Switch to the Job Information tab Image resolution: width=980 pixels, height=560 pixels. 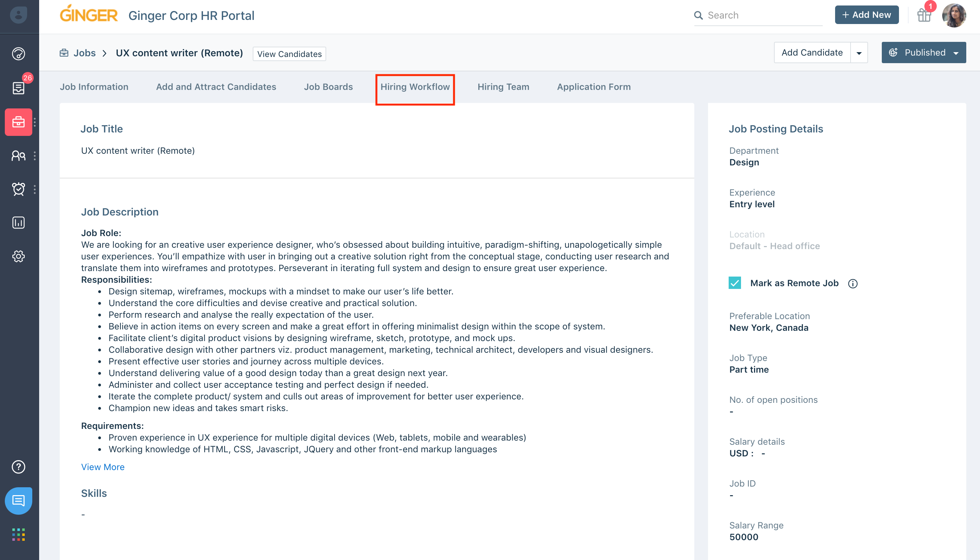(x=94, y=87)
